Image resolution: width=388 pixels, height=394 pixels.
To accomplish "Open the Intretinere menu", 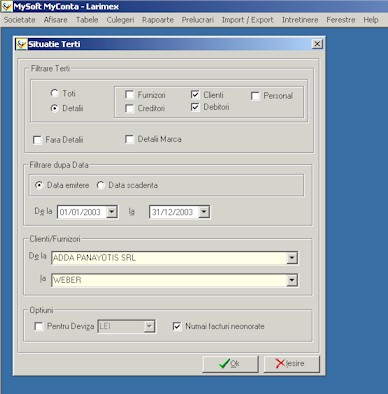I will pos(300,20).
